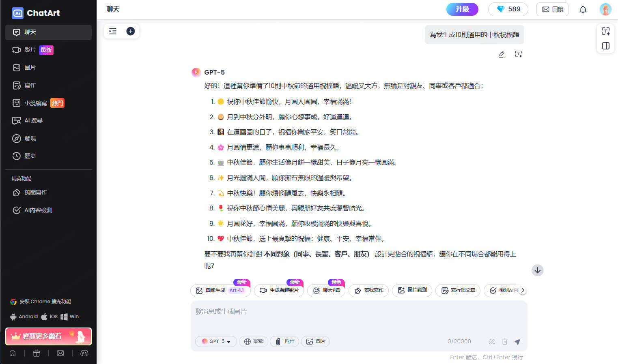Select the 聊天P圖 chip
This screenshot has width=618, height=364.
(x=326, y=291)
